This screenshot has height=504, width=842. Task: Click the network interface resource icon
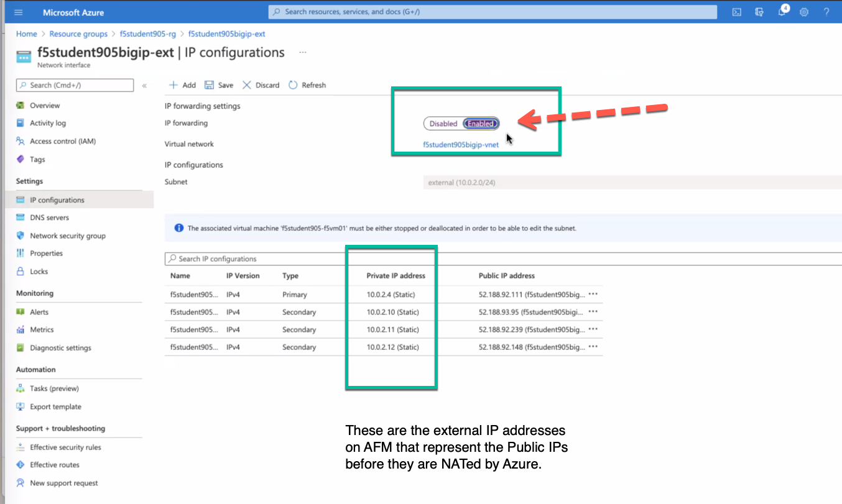[24, 56]
